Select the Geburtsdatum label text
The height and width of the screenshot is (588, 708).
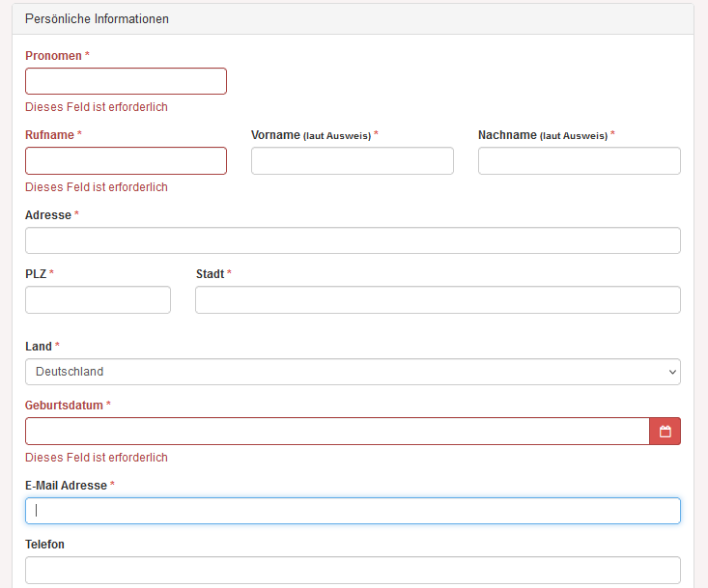pyautogui.click(x=64, y=406)
